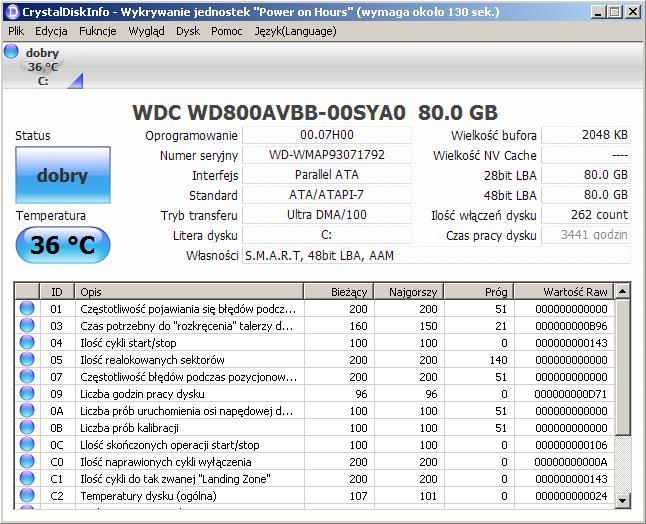646x524 pixels.
Task: Sort by the Opis column header
Action: [189, 292]
